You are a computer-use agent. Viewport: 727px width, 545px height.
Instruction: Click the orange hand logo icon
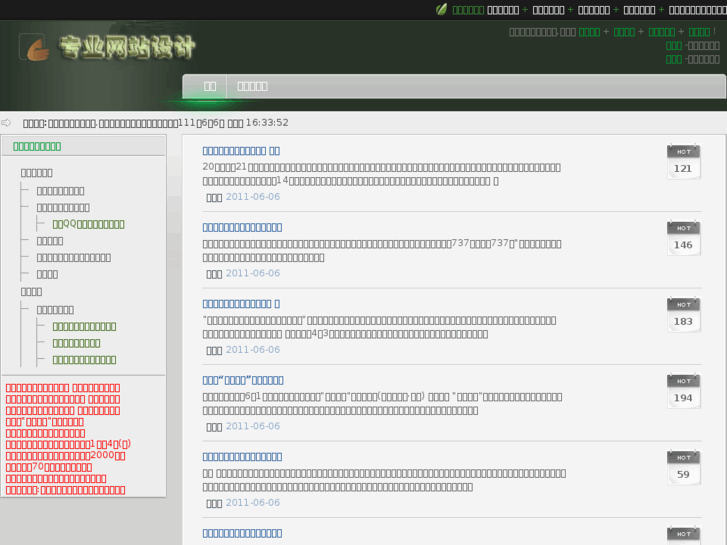(38, 49)
